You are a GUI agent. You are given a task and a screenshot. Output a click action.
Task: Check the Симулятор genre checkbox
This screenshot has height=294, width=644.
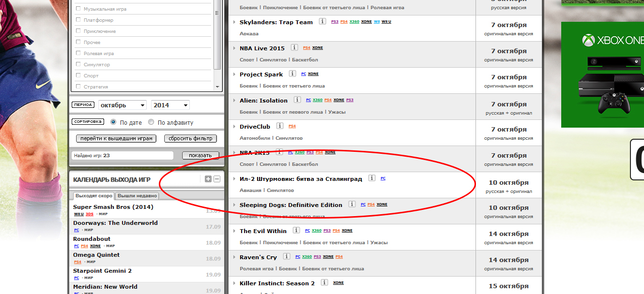coord(78,64)
